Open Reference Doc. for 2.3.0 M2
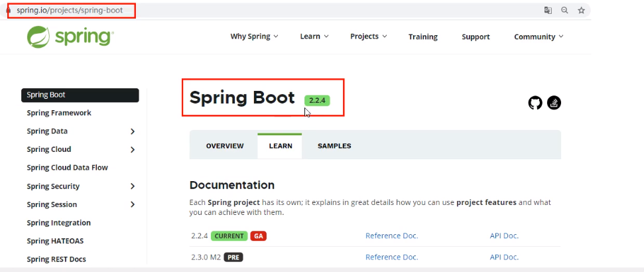The width and height of the screenshot is (644, 272). 392,257
